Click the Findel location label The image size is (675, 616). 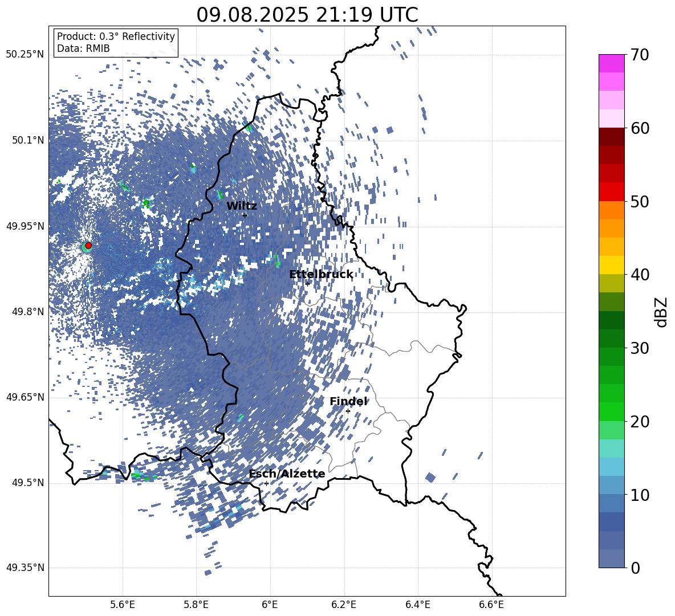click(x=348, y=401)
